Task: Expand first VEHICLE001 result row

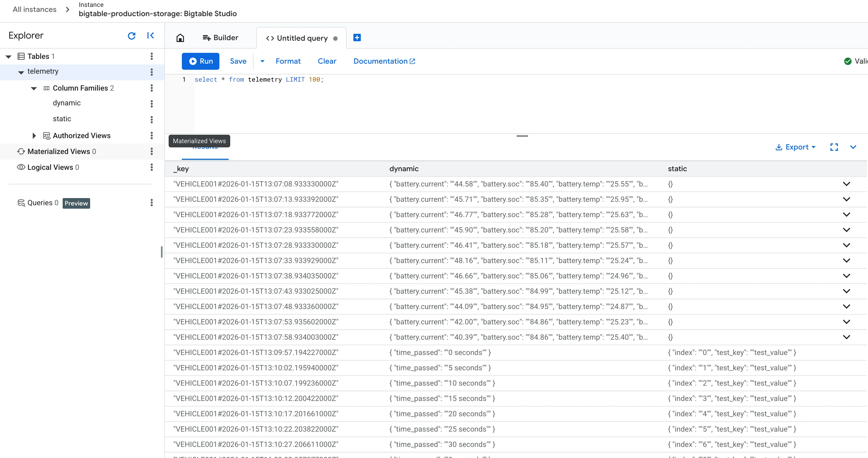Action: 846,184
